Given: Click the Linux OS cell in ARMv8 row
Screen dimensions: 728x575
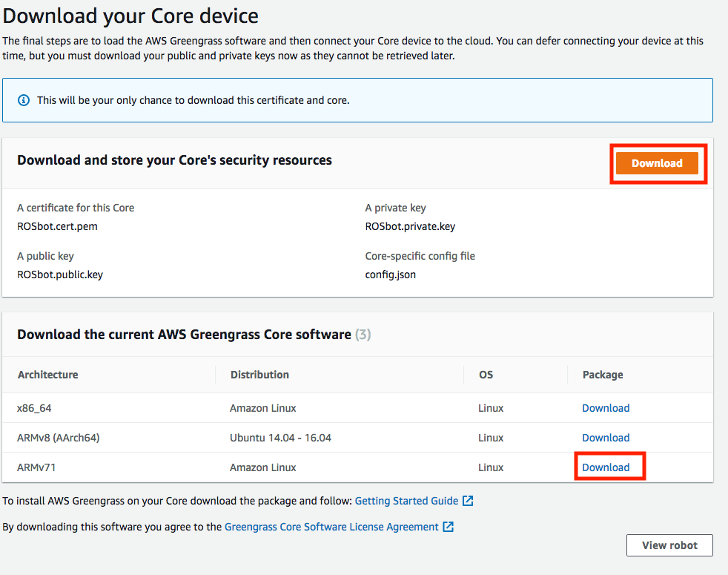Looking at the screenshot, I should [x=491, y=438].
